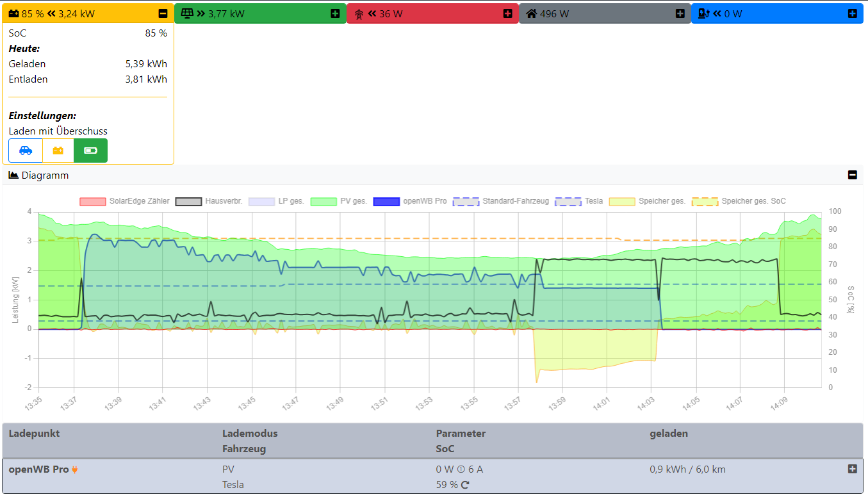This screenshot has height=497, width=868.
Task: Click the 14:03 time axis label
Action: [x=645, y=403]
